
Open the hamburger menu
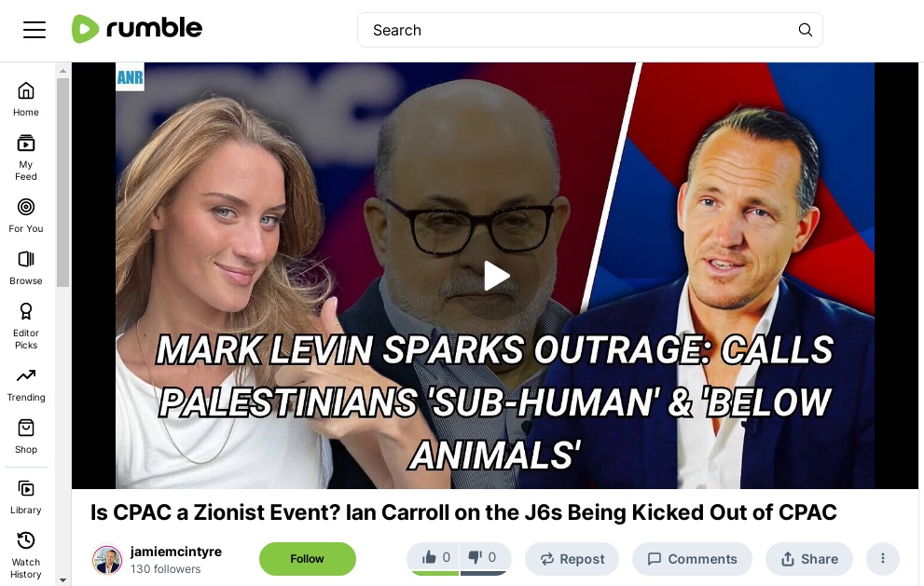pos(34,30)
